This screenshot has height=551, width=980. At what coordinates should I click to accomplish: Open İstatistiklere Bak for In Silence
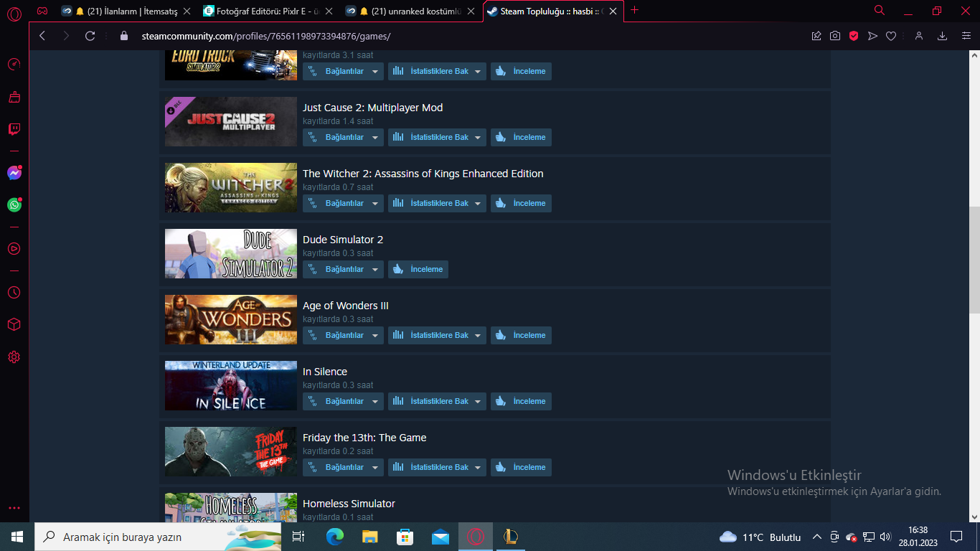point(437,401)
